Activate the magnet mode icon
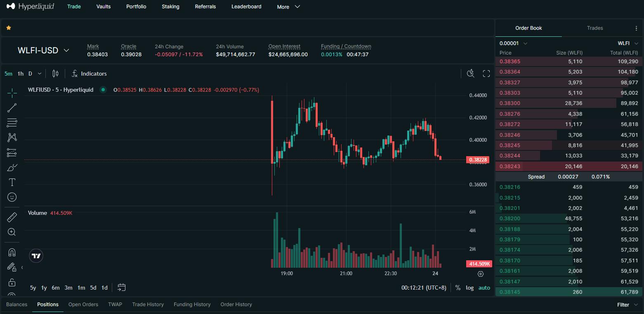644x314 pixels. pyautogui.click(x=12, y=252)
